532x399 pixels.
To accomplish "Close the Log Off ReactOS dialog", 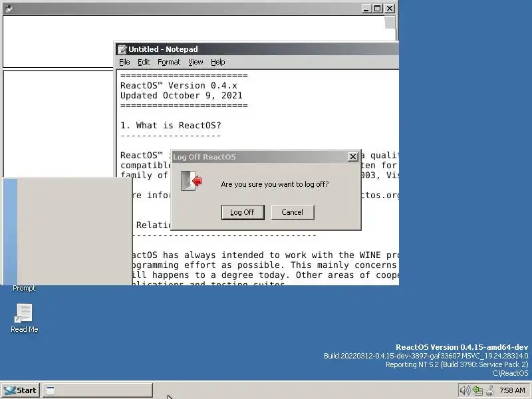I will click(x=353, y=157).
